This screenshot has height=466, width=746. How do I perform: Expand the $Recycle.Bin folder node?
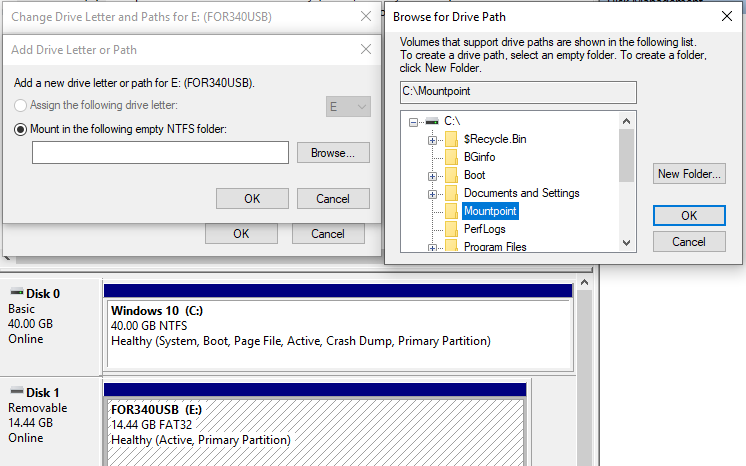click(x=432, y=139)
